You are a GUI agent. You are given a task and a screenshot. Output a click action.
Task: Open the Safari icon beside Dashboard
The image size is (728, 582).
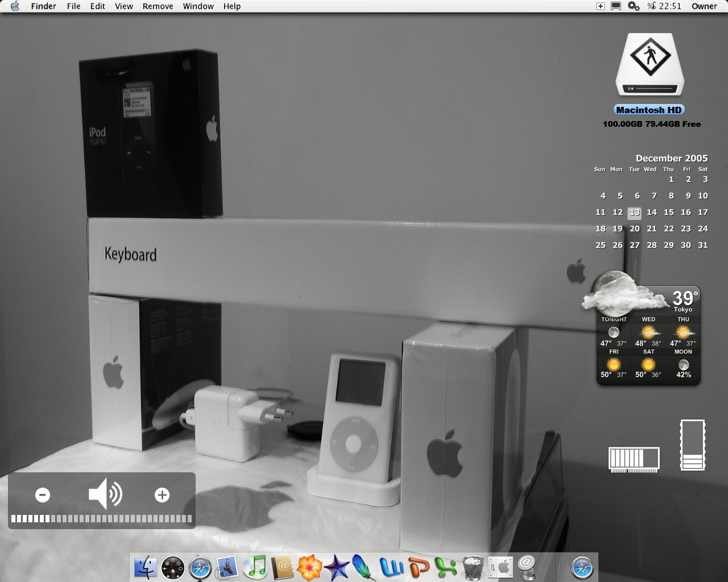click(200, 567)
